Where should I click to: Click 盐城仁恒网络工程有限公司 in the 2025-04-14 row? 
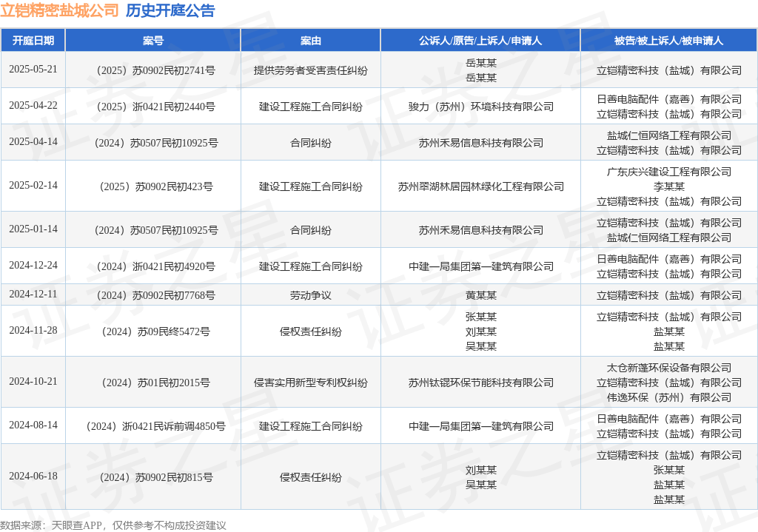(x=669, y=136)
